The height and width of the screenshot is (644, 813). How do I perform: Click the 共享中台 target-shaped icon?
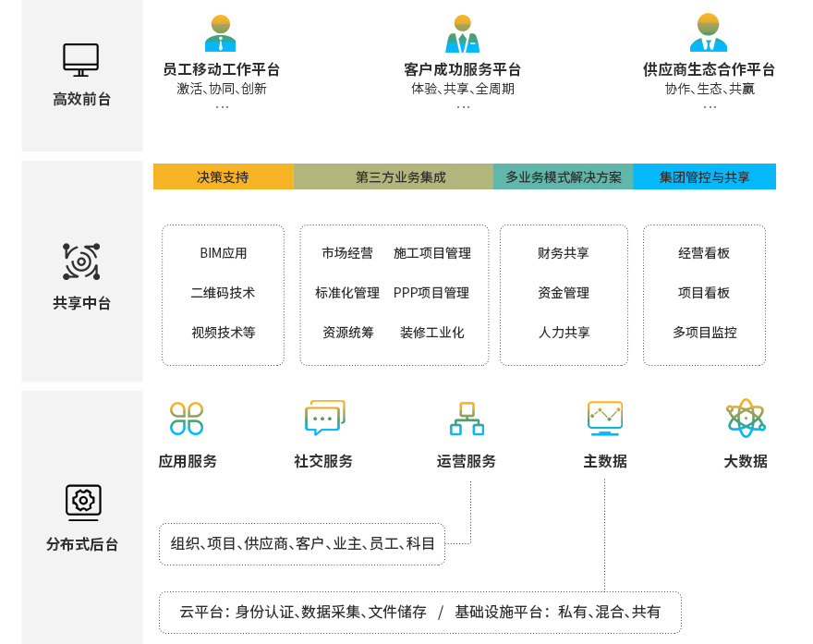(81, 261)
